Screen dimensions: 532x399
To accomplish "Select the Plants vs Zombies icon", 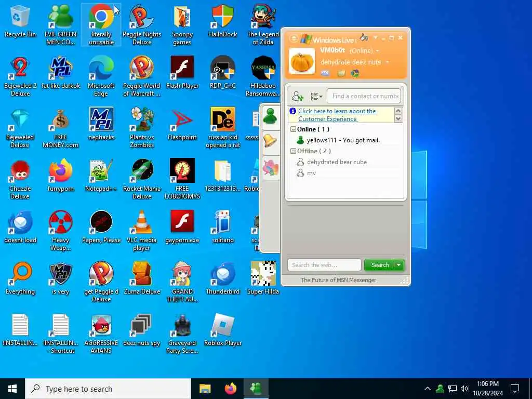I will click(x=142, y=128).
